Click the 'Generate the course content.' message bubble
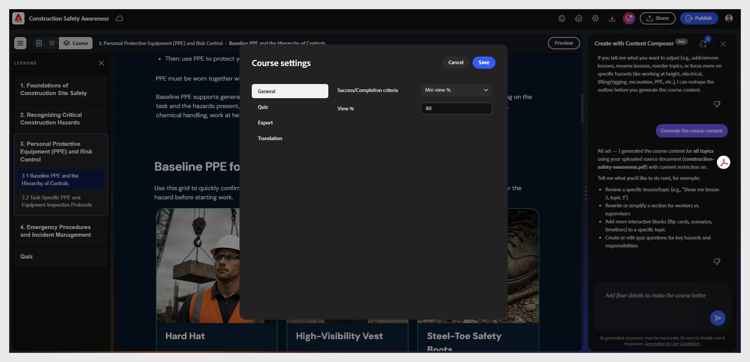Viewport: 750px width, 362px height. click(x=691, y=131)
